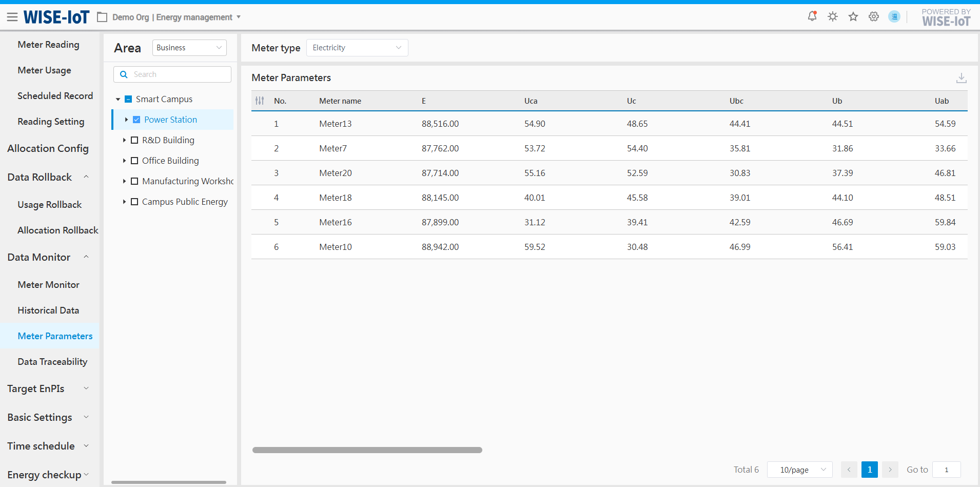
Task: Enable the Office Building checkbox
Action: click(x=134, y=161)
